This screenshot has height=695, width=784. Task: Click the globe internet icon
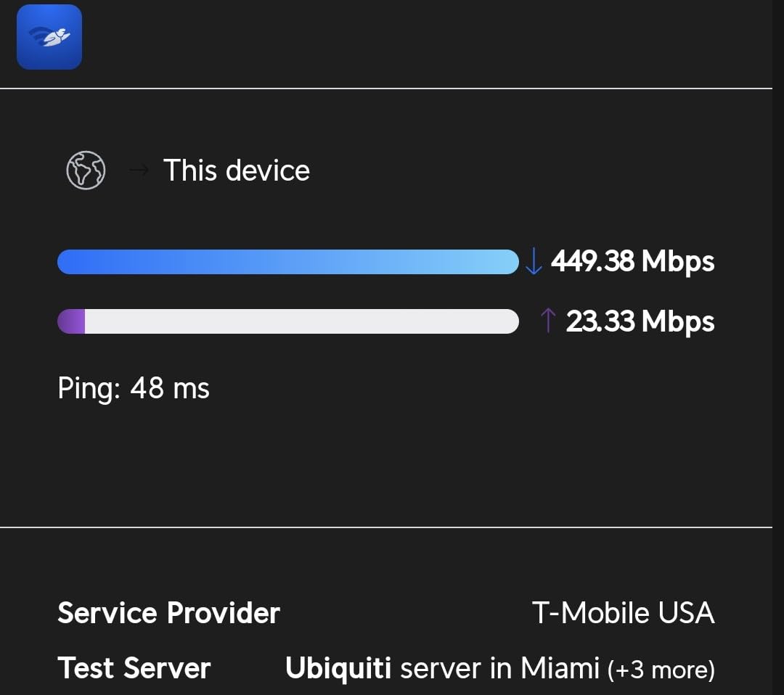coord(86,170)
